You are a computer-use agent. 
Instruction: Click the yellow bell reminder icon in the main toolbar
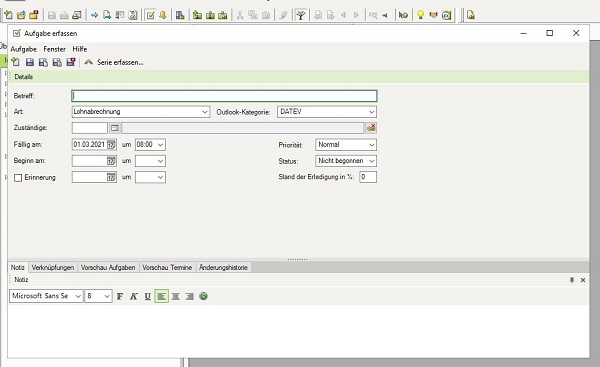pyautogui.click(x=163, y=15)
